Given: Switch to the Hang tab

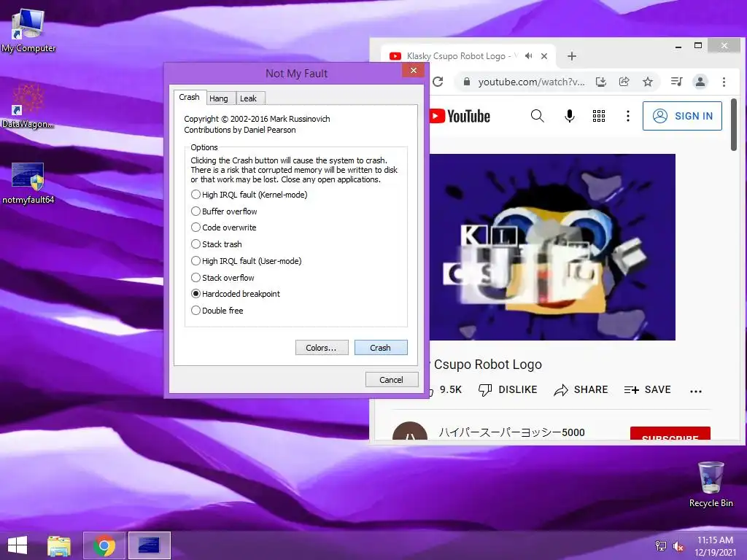Looking at the screenshot, I should pyautogui.click(x=219, y=98).
